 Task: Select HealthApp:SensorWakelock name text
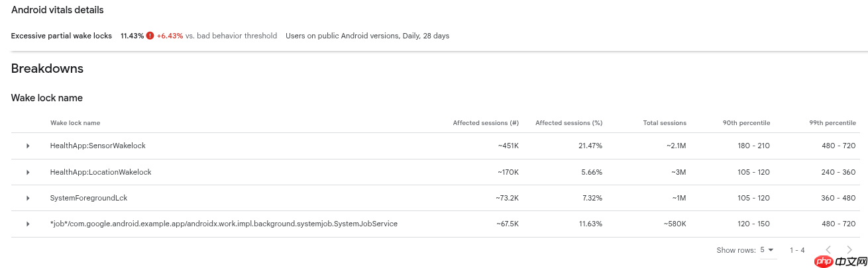(x=97, y=146)
